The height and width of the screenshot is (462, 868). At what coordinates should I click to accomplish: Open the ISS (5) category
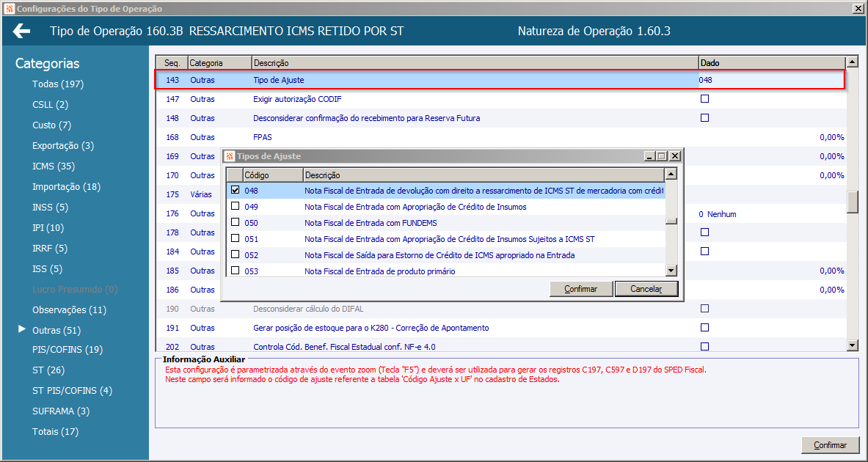(x=48, y=269)
